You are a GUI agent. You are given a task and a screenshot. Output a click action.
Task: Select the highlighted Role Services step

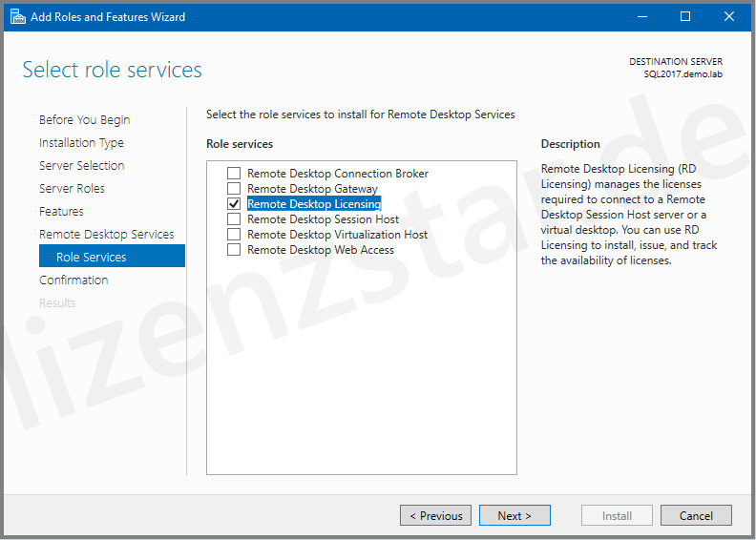91,258
